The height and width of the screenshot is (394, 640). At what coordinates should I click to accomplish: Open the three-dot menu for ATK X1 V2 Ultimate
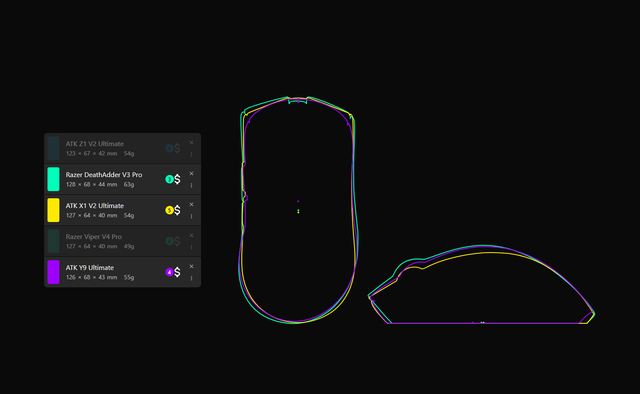click(191, 216)
